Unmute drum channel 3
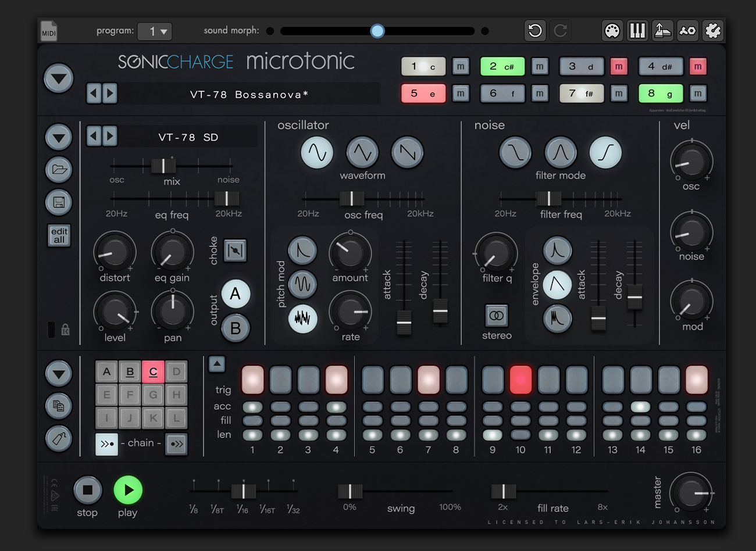 pyautogui.click(x=619, y=66)
